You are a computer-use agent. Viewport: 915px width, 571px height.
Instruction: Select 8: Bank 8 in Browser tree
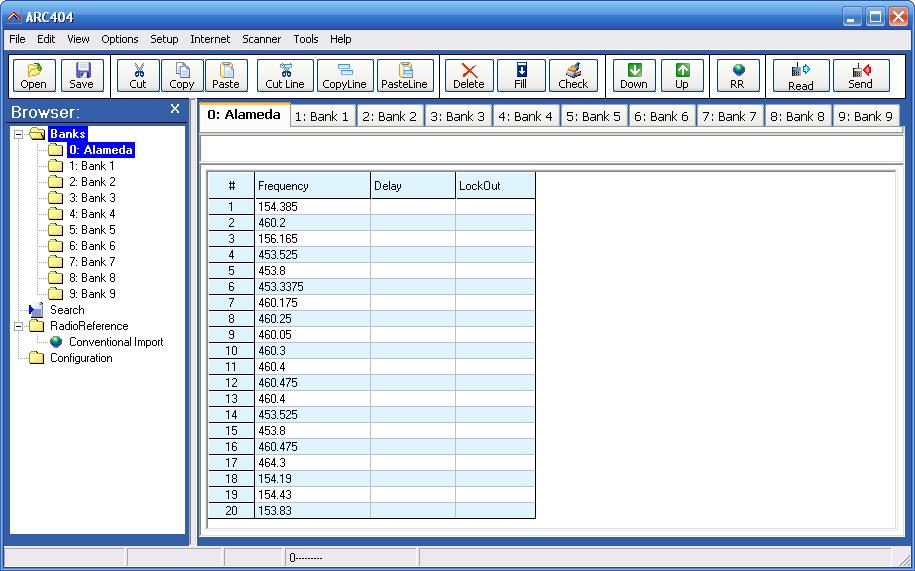click(92, 278)
